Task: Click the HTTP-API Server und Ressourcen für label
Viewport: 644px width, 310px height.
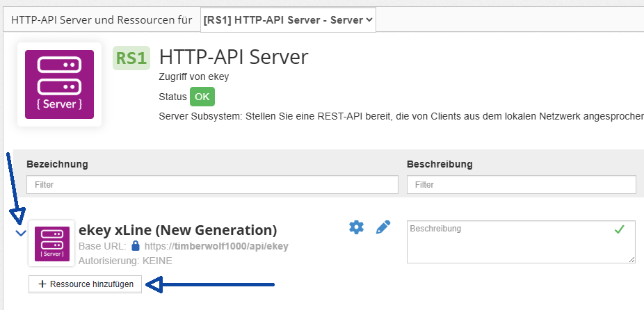Action: (x=102, y=20)
